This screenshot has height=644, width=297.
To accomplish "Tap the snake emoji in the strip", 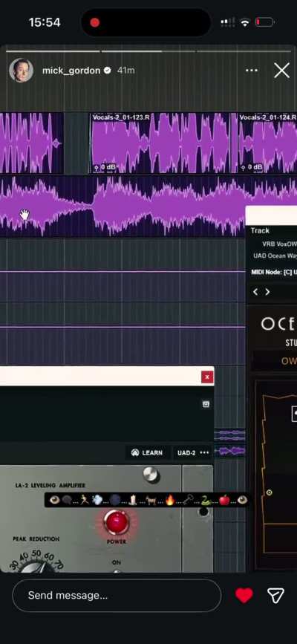I will [206, 500].
